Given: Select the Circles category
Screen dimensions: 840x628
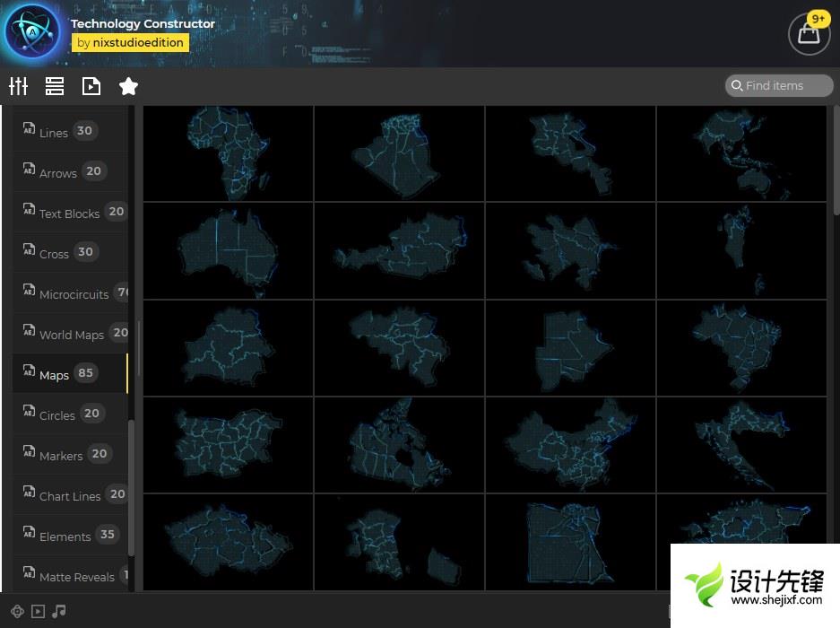Looking at the screenshot, I should 57,414.
